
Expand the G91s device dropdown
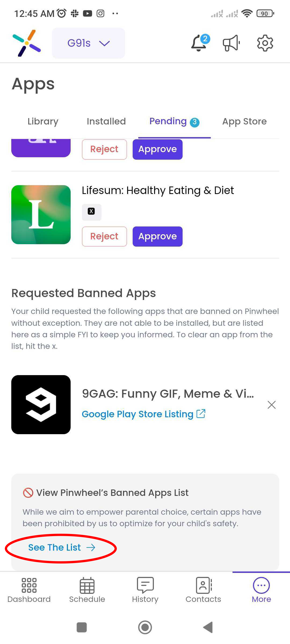88,43
